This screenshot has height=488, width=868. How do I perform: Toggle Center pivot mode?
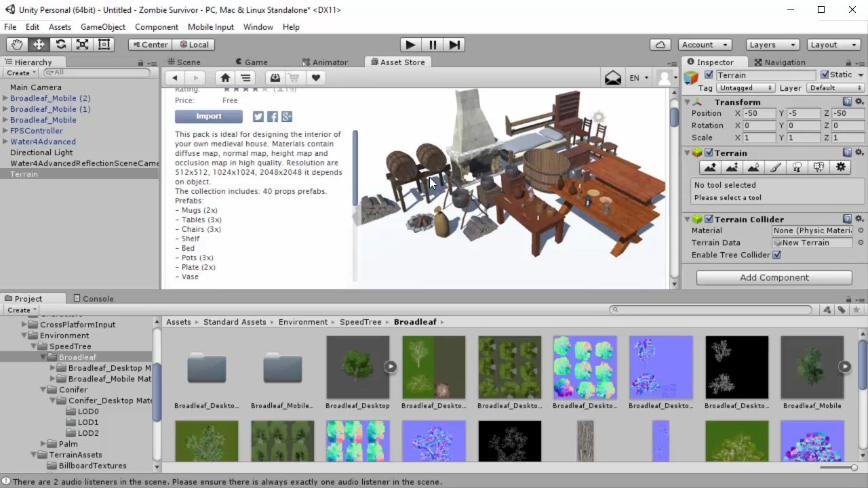point(150,45)
